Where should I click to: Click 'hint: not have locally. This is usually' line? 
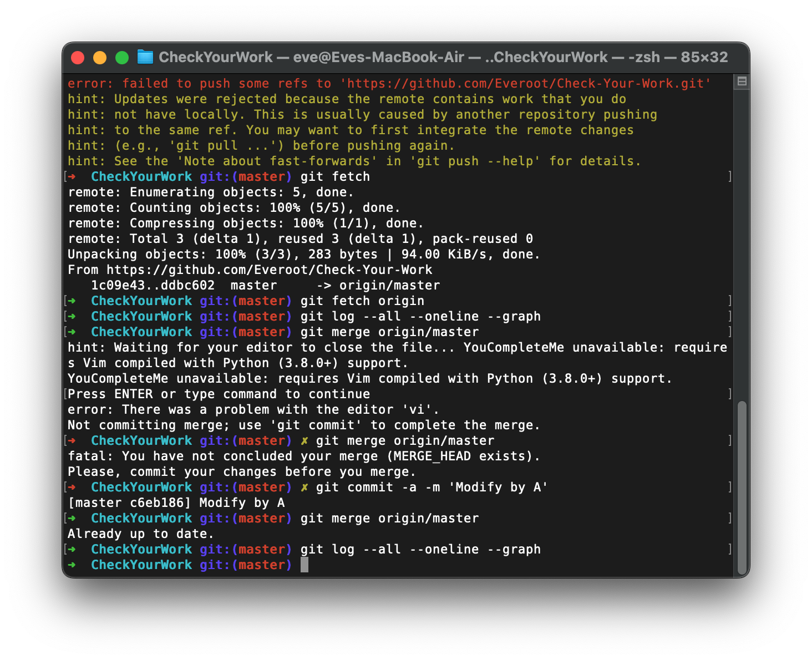tap(362, 114)
